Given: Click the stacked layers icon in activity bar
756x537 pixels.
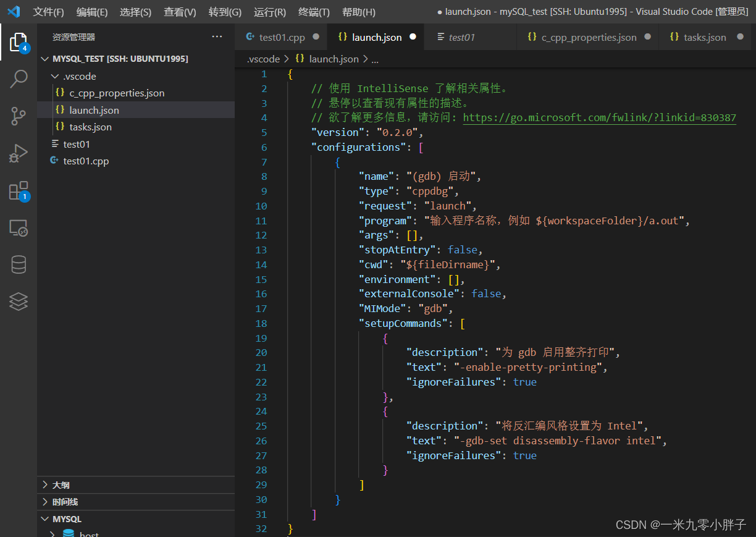Looking at the screenshot, I should [19, 302].
